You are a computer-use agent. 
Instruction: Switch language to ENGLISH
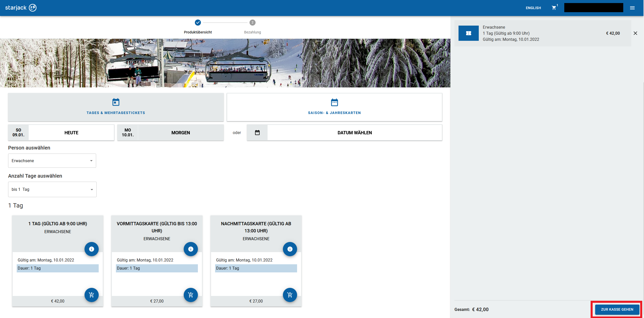point(533,8)
